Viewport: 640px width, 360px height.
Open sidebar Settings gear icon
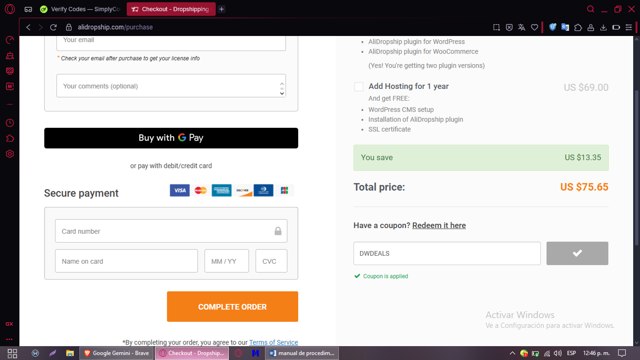10,154
